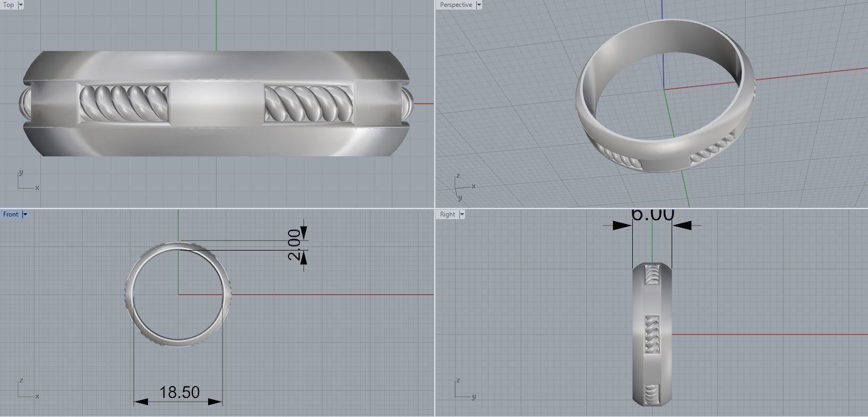
Task: Select the 6.00 width dimension text
Action: 652,214
